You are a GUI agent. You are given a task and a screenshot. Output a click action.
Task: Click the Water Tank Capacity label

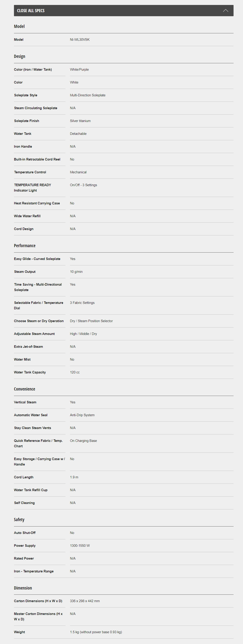pos(30,372)
